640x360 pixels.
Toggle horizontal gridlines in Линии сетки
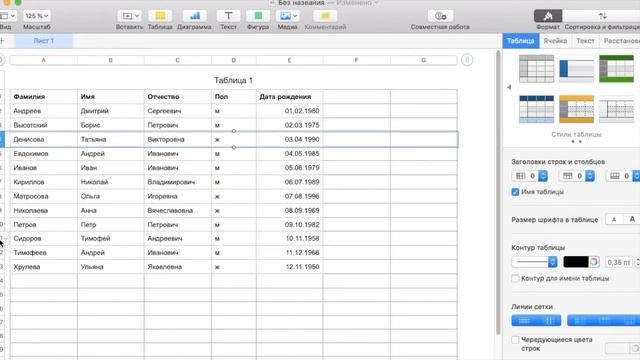click(524, 321)
